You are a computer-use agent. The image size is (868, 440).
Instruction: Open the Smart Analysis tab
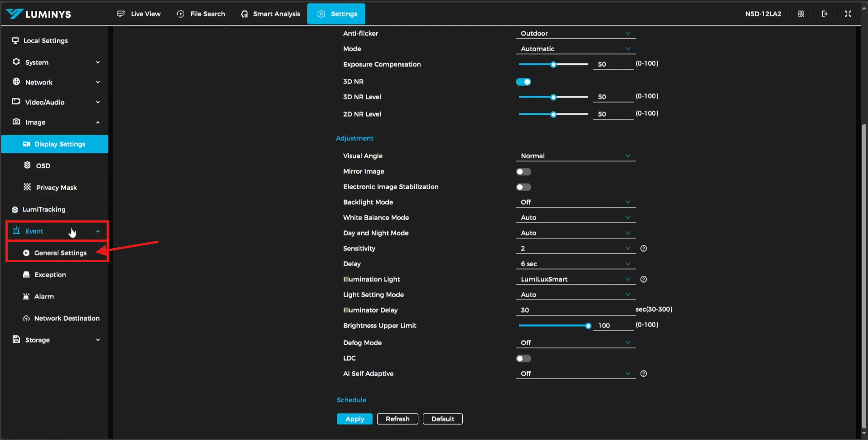pos(270,14)
